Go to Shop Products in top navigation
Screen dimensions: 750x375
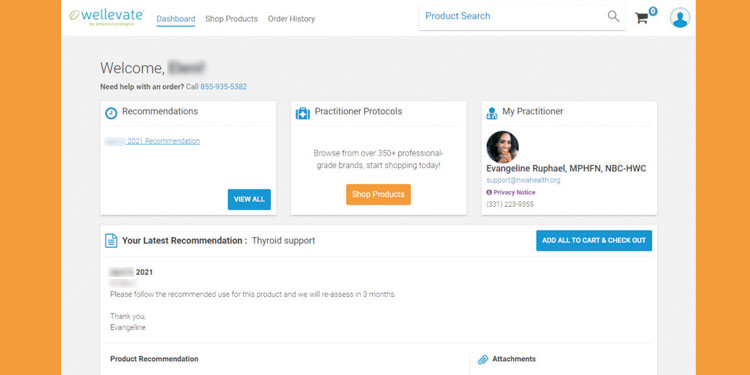pos(232,19)
